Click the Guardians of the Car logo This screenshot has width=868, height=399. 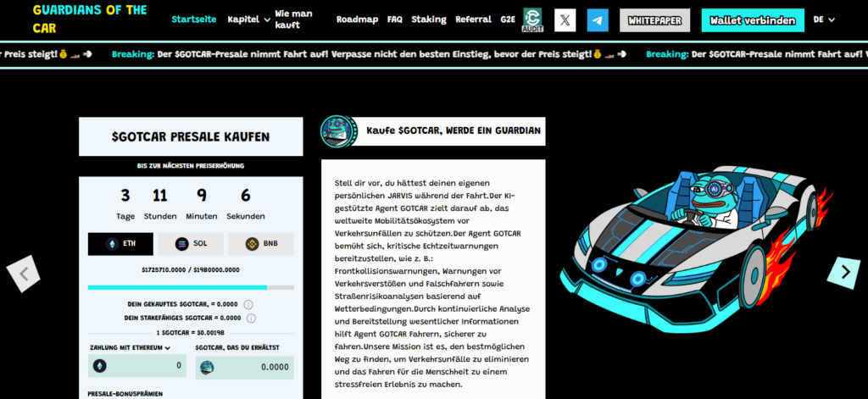pos(90,19)
